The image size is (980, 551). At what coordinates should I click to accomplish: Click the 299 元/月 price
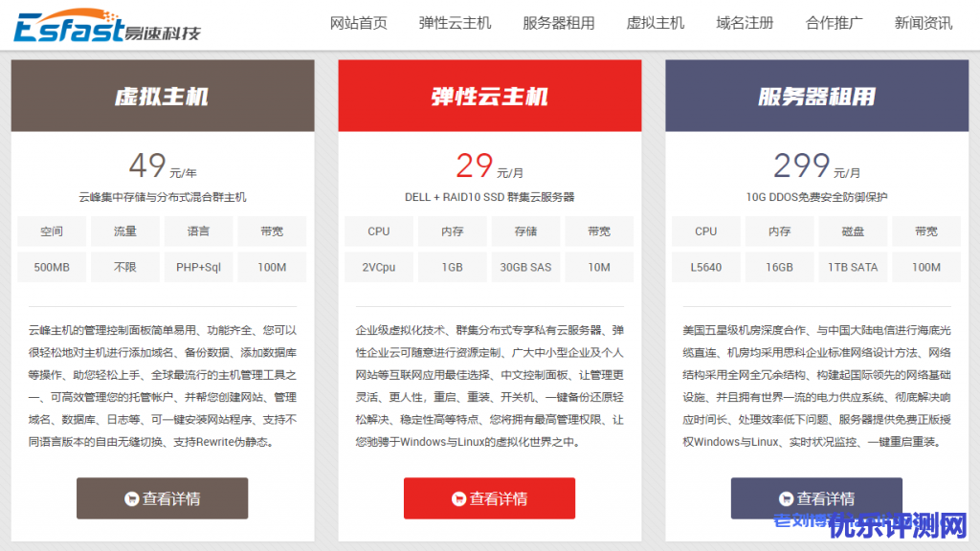point(817,166)
